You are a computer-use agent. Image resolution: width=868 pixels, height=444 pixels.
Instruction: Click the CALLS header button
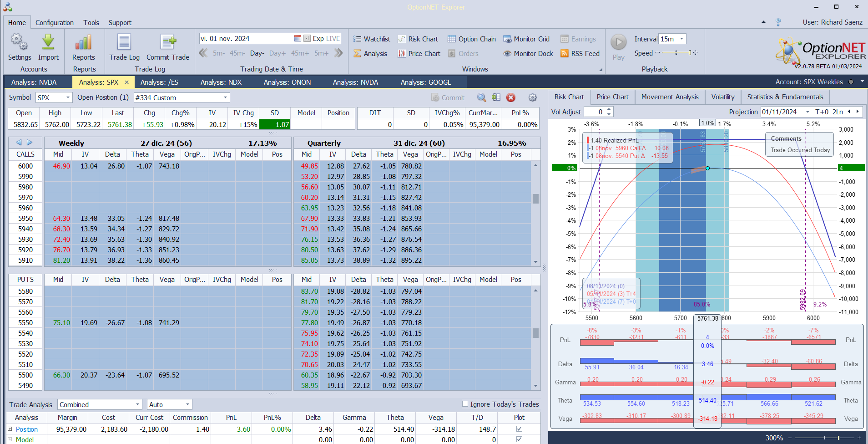click(25, 154)
